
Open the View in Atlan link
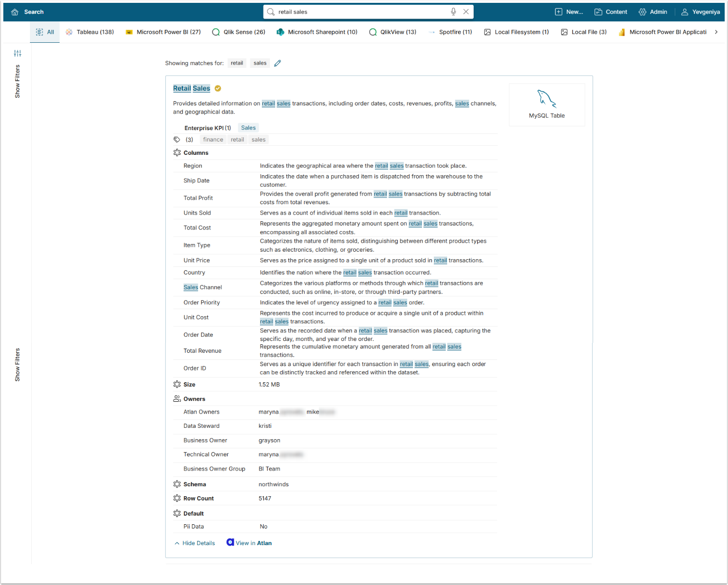click(x=249, y=543)
